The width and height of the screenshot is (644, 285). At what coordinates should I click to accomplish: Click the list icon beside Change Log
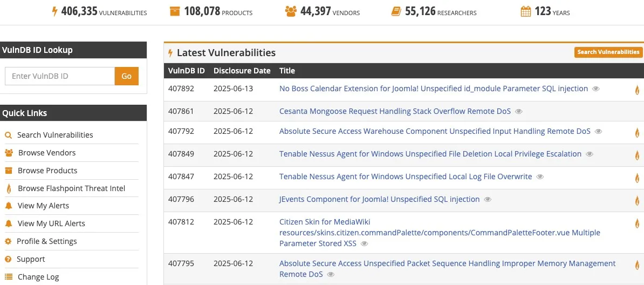pyautogui.click(x=9, y=277)
